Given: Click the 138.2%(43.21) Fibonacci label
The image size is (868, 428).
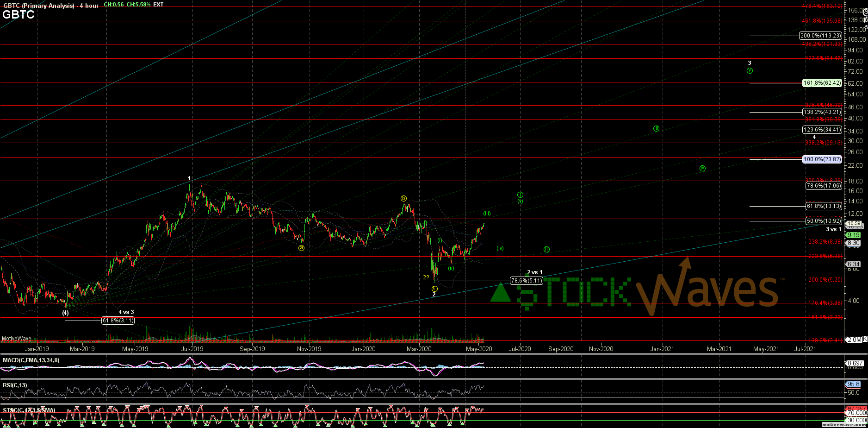Looking at the screenshot, I should (x=823, y=112).
